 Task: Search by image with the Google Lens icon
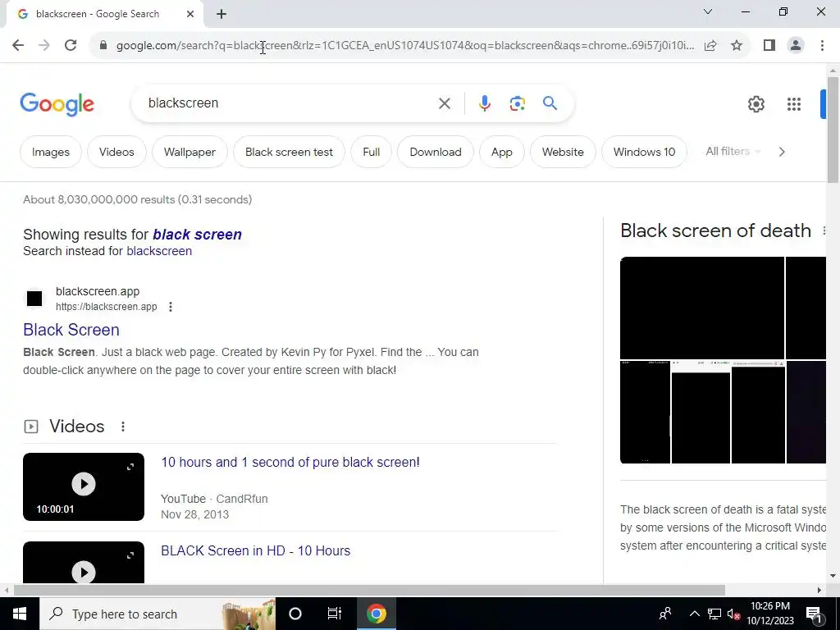517,103
